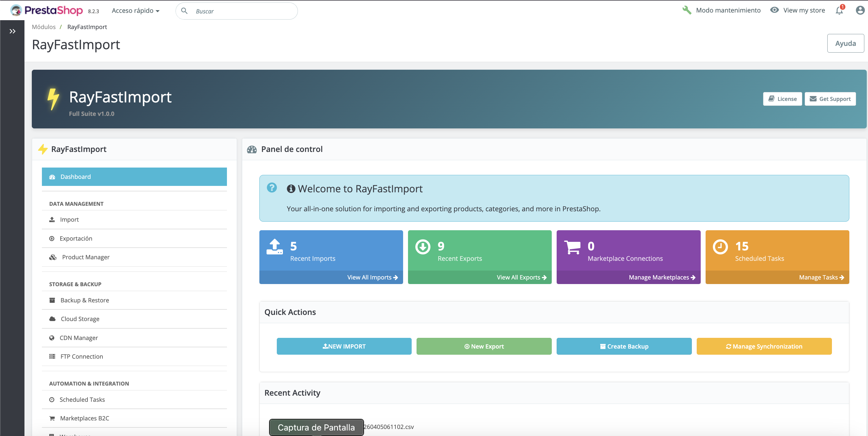
Task: Click the Get Support button
Action: tap(830, 99)
